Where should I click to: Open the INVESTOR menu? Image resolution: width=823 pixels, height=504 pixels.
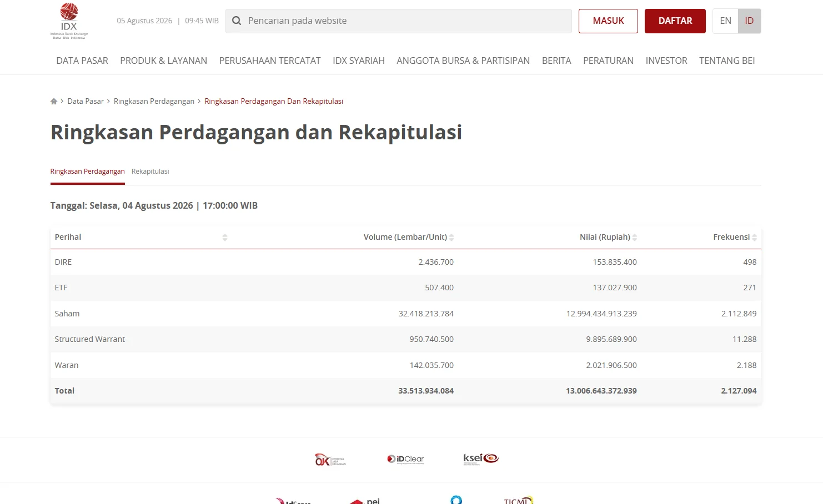[666, 61]
